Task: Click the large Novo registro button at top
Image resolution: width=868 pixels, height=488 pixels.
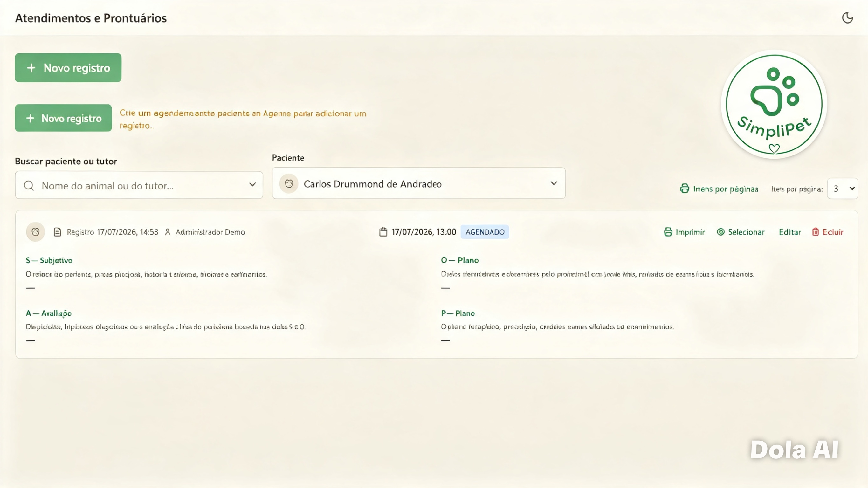Action: tap(68, 68)
